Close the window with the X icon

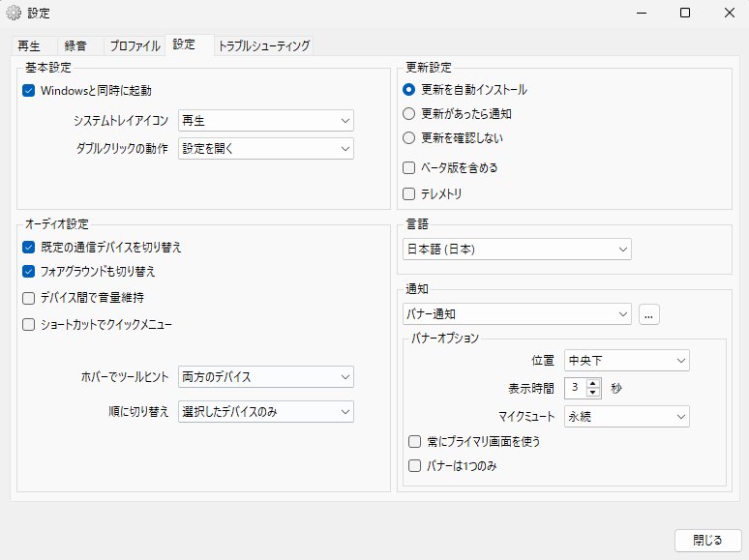730,13
